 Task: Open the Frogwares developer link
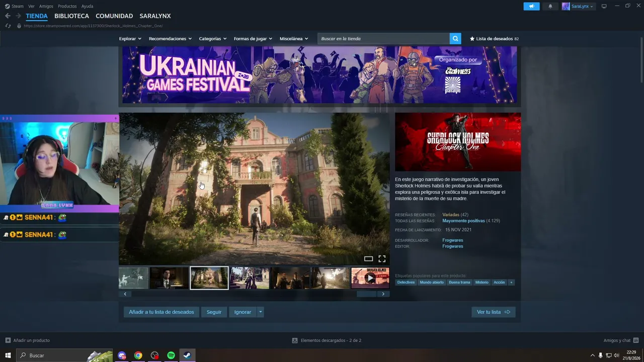coord(453,240)
